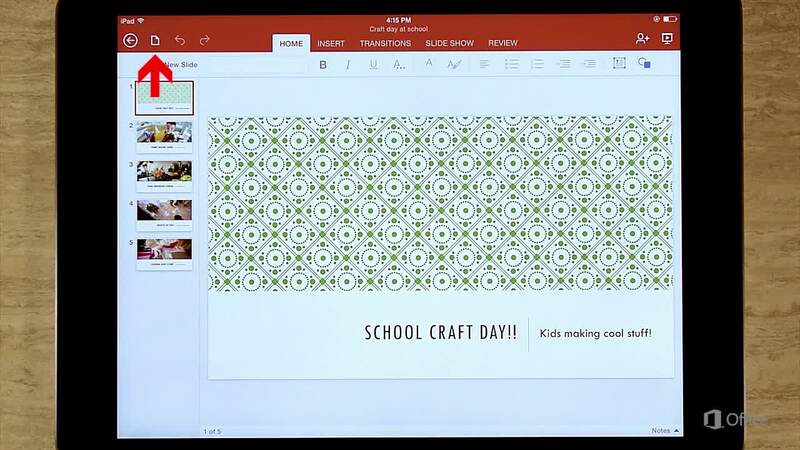Image resolution: width=800 pixels, height=450 pixels.
Task: Tap the back arrow button
Action: click(131, 40)
